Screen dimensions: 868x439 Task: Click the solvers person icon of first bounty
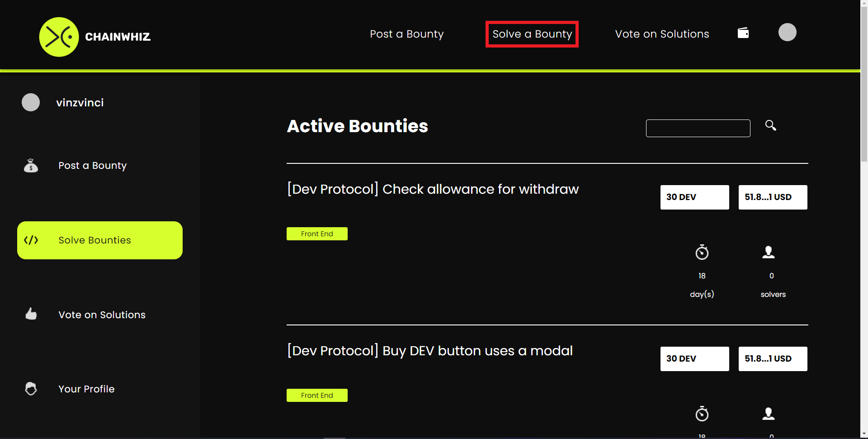(x=769, y=252)
